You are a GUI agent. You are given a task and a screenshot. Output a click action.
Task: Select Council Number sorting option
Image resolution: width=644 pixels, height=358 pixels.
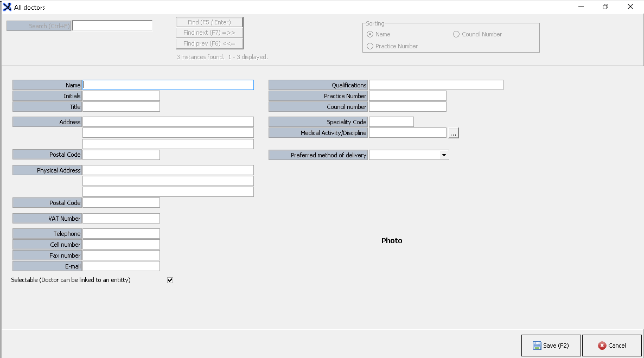coord(456,34)
